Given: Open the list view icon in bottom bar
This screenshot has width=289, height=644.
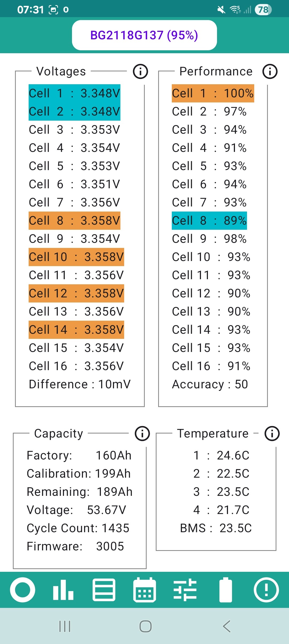Looking at the screenshot, I should (x=104, y=590).
